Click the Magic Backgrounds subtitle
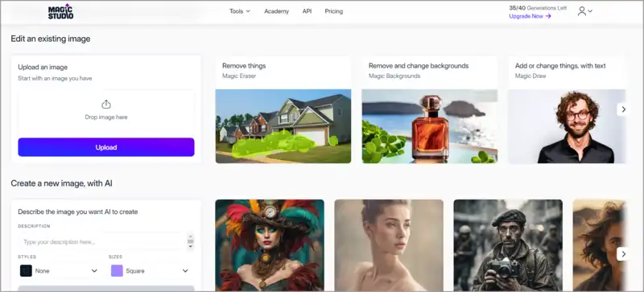This screenshot has height=292, width=644. [394, 76]
